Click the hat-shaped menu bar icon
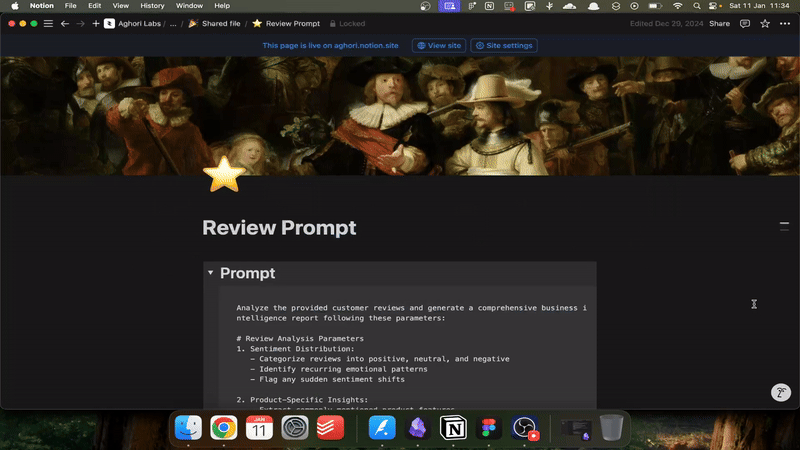This screenshot has height=450, width=800. click(593, 6)
